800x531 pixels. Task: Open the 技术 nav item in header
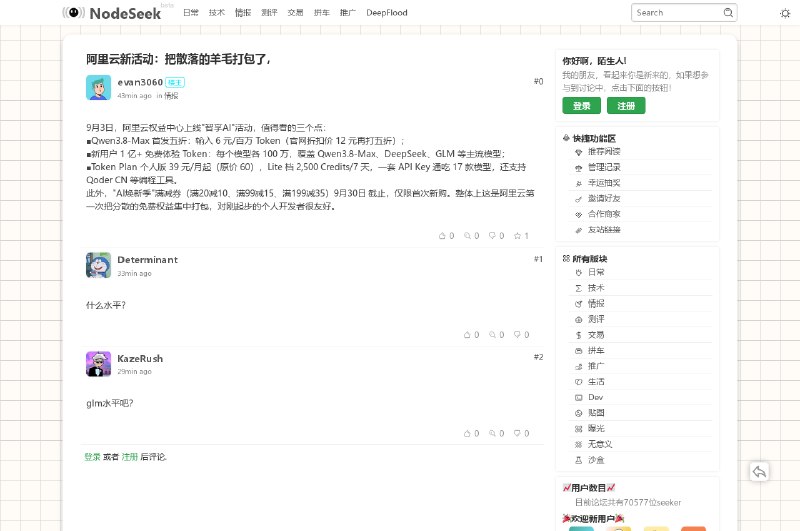[217, 13]
